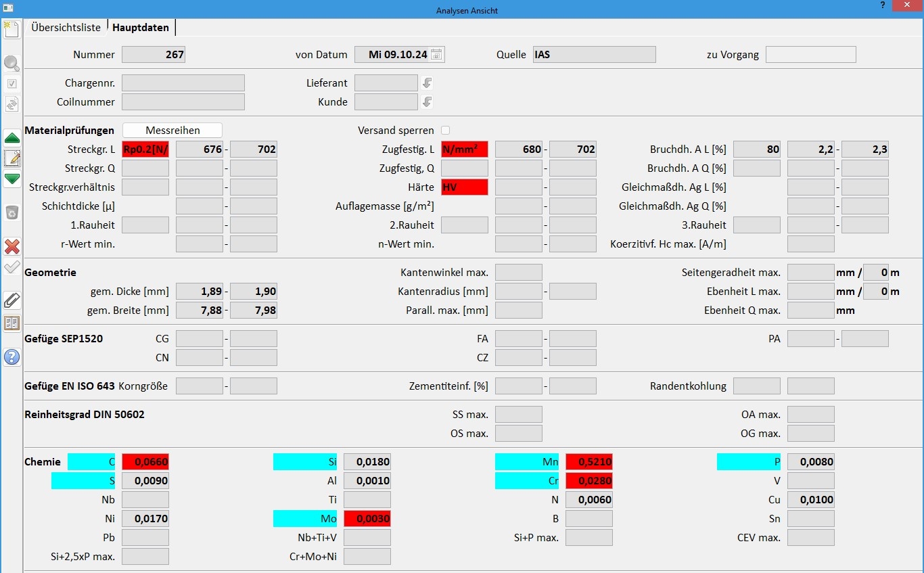Click the red Mn value 0,5210
924x573 pixels.
click(x=589, y=462)
